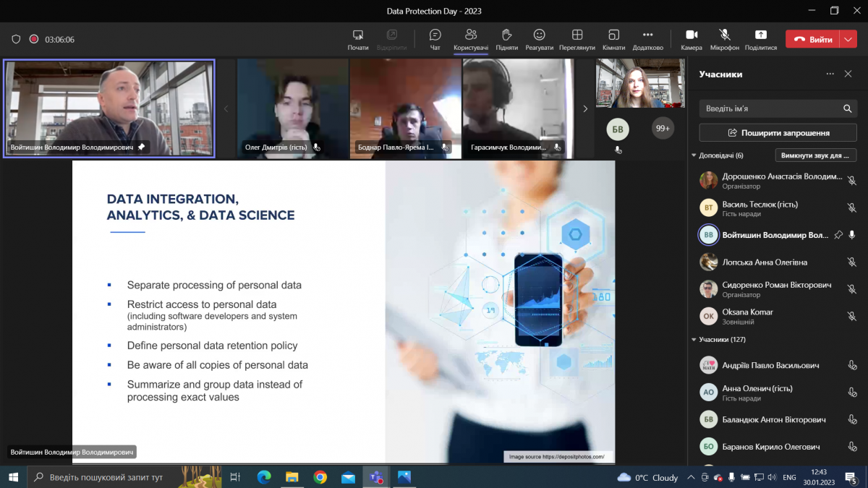Unmute the Мікрофон microphone
Screen dimensions: 868x488
725,39
